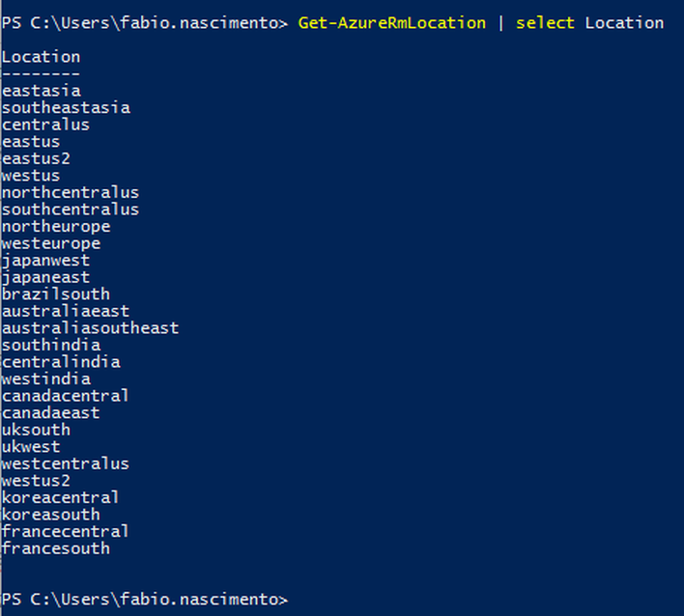Click the westeurope location text

click(x=51, y=243)
